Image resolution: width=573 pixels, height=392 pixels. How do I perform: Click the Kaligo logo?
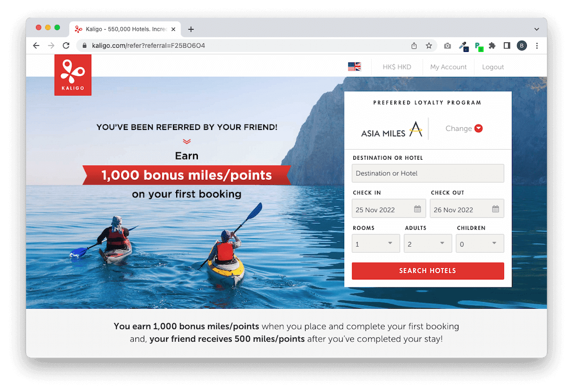click(x=73, y=75)
